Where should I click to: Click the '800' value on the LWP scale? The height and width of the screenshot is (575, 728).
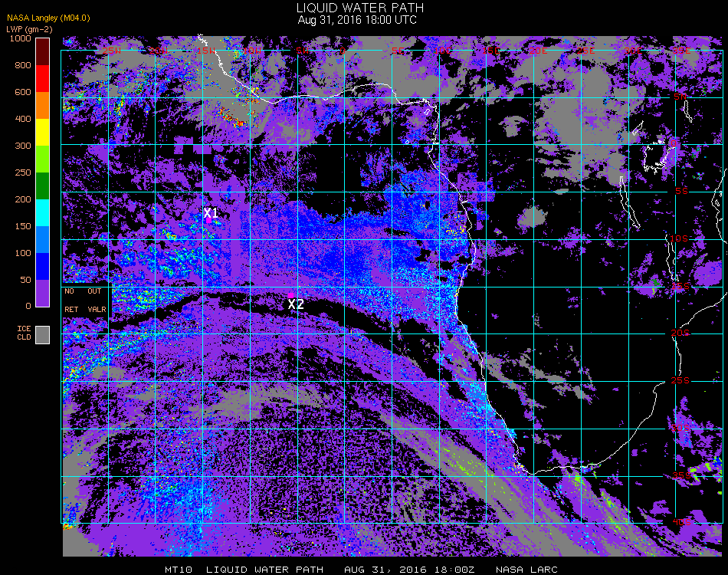(23, 65)
